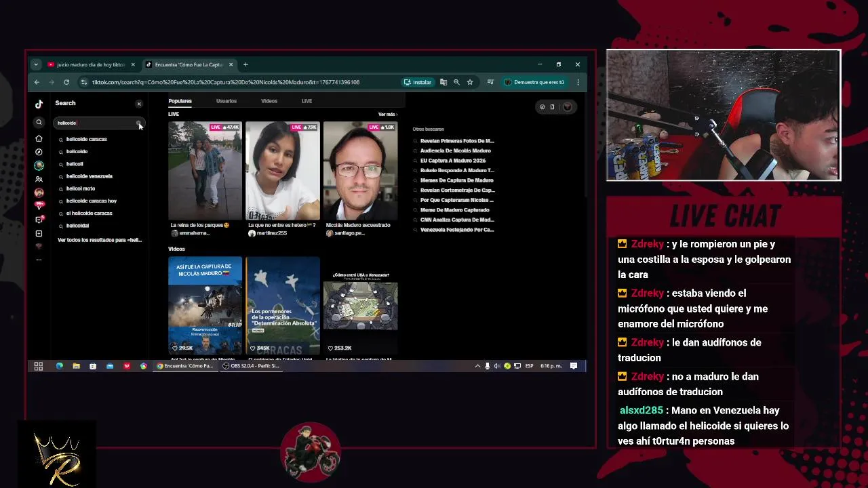The width and height of the screenshot is (868, 488).
Task: Close the Search panel with X button
Action: (139, 104)
